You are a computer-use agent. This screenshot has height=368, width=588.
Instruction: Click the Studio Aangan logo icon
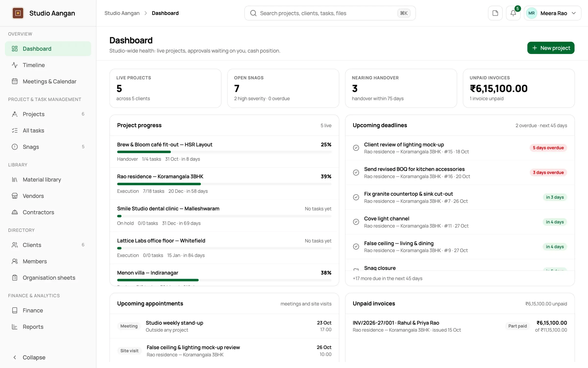[18, 13]
